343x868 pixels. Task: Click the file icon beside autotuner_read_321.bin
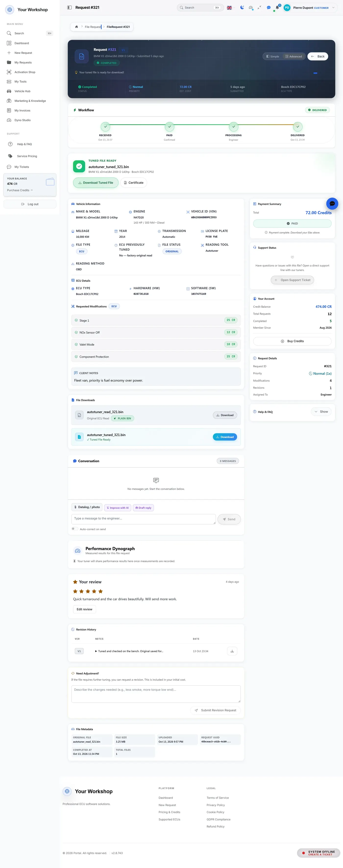79,415
